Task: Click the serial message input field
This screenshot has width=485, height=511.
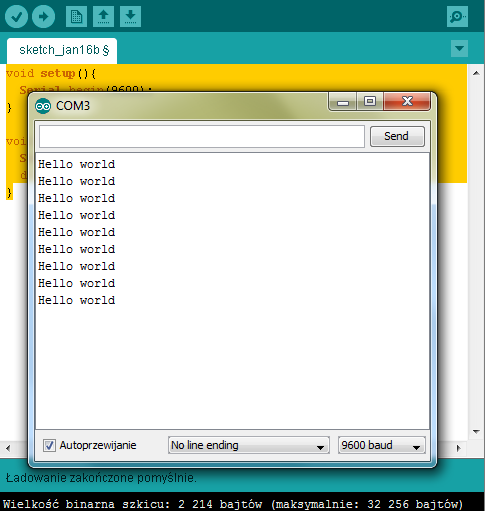Action: 202,136
